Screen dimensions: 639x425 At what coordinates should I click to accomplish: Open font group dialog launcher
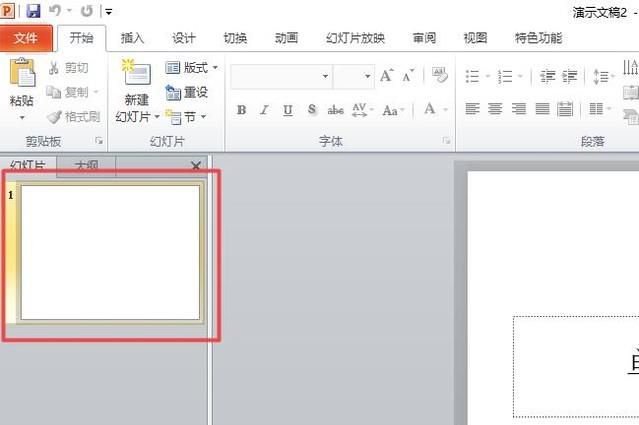(446, 141)
